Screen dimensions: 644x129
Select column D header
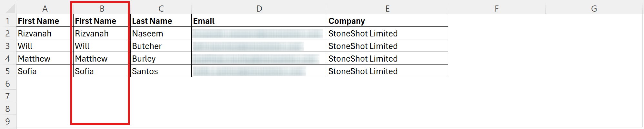point(259,9)
